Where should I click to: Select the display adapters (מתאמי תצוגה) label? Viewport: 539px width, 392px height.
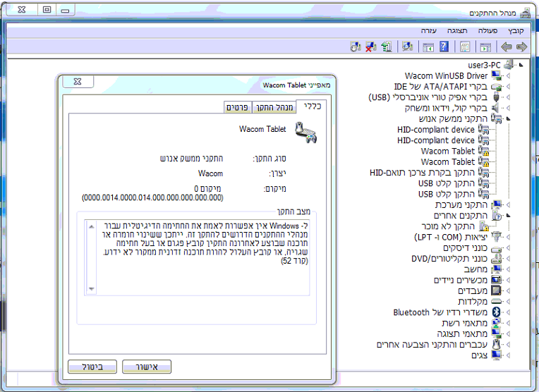462,333
